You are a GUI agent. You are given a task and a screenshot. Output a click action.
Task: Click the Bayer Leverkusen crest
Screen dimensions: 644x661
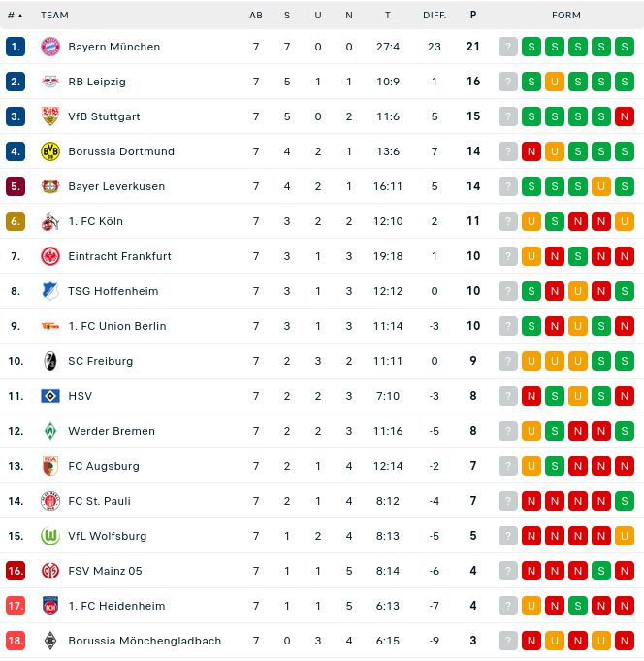click(x=50, y=186)
